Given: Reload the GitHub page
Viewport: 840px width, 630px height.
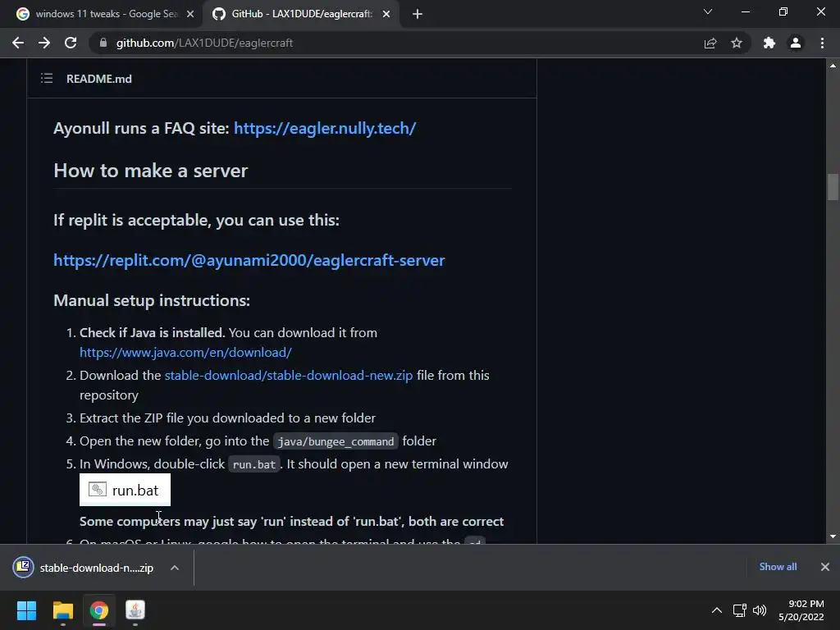Looking at the screenshot, I should pos(71,43).
